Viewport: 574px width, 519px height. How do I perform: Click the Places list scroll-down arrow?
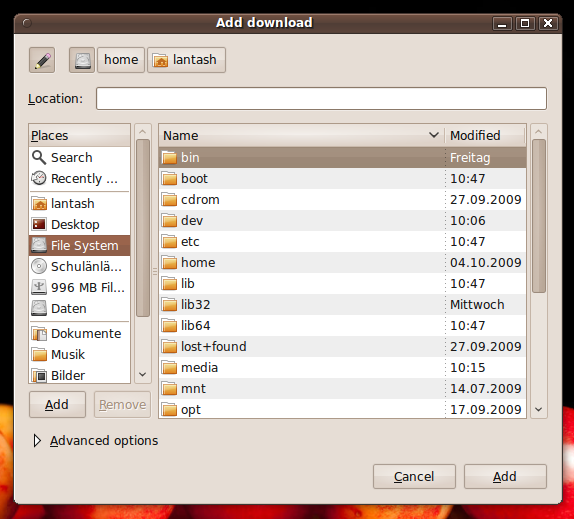pyautogui.click(x=143, y=374)
